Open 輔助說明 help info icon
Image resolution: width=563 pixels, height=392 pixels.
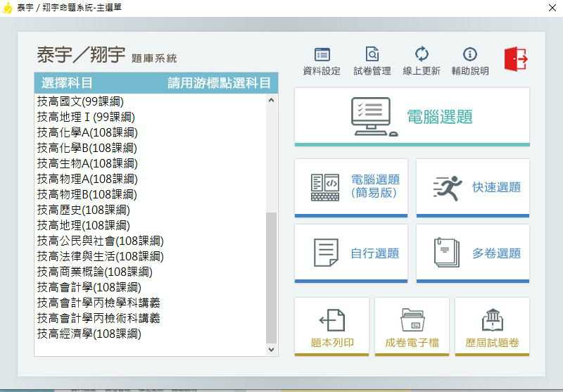pos(470,61)
